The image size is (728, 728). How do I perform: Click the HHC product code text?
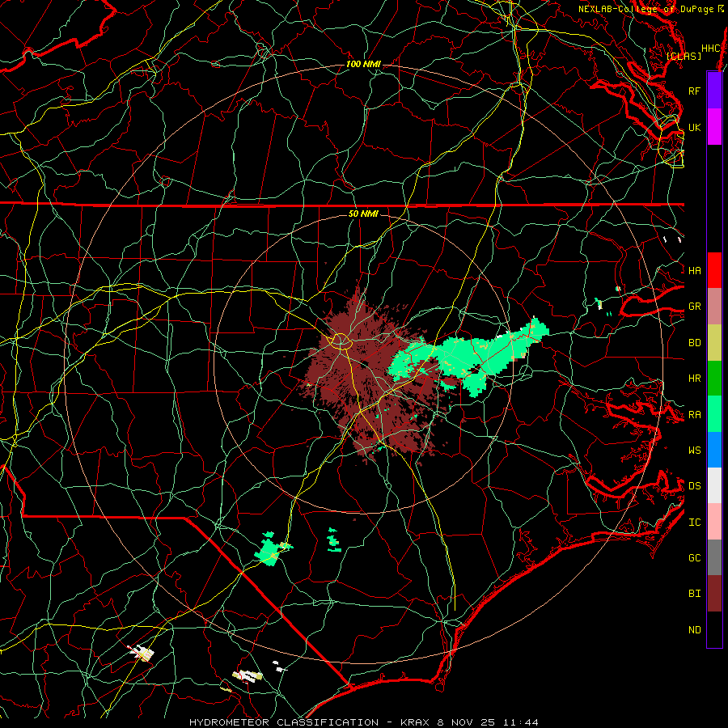click(710, 49)
